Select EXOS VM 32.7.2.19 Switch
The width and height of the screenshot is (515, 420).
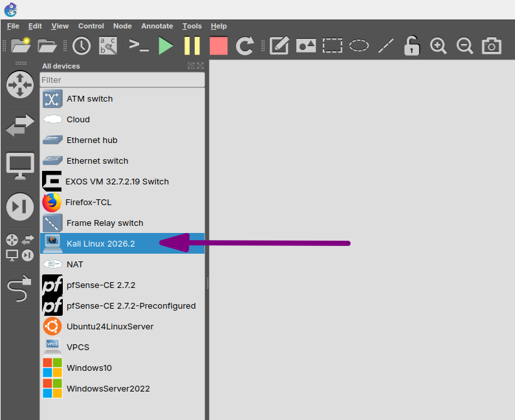pos(122,181)
